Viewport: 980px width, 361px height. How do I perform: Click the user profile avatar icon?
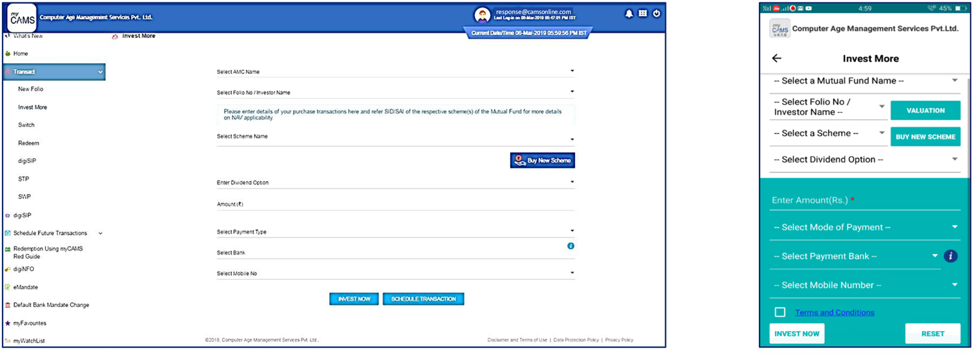[482, 15]
